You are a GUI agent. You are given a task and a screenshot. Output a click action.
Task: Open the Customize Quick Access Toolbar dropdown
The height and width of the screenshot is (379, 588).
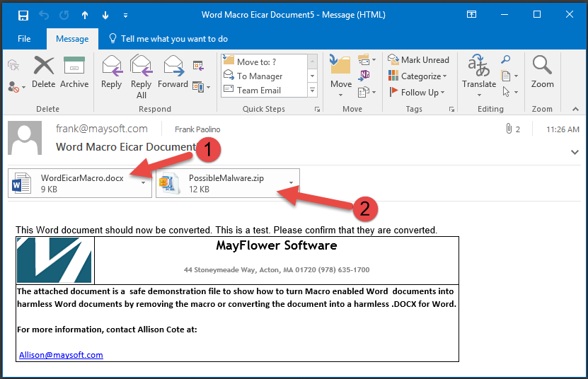126,16
